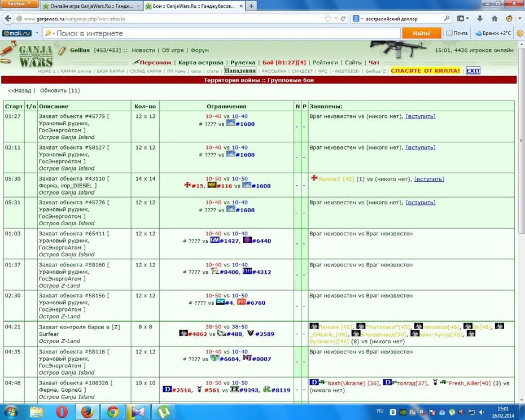Viewport: 525px width, 420px height.
Task: Open syndicate #6760 red icon
Action: [241, 302]
